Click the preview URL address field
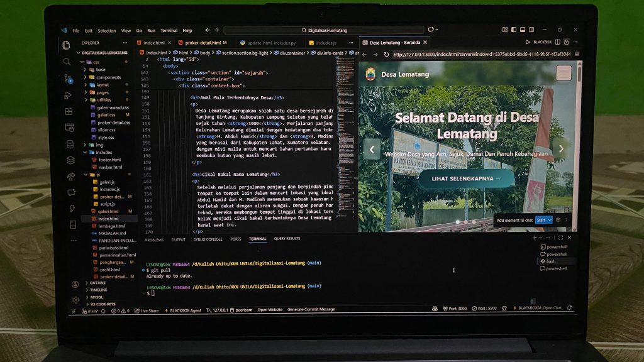 coord(481,55)
